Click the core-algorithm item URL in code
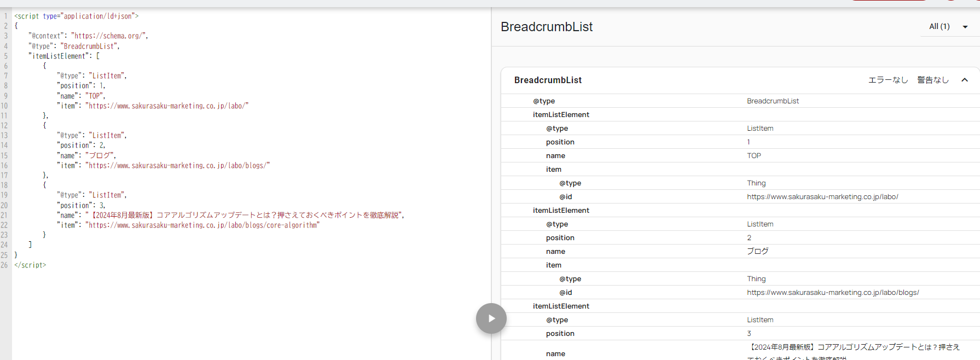The height and width of the screenshot is (360, 980). [202, 225]
